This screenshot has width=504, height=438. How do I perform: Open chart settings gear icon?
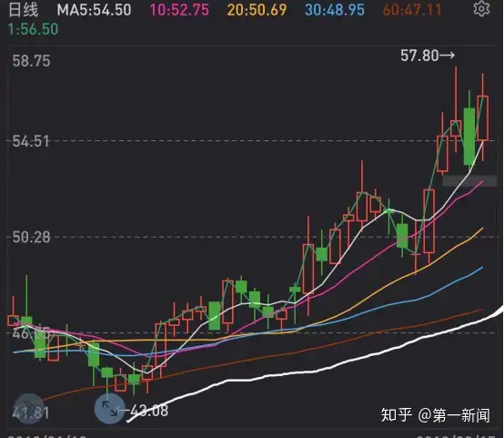point(481,9)
